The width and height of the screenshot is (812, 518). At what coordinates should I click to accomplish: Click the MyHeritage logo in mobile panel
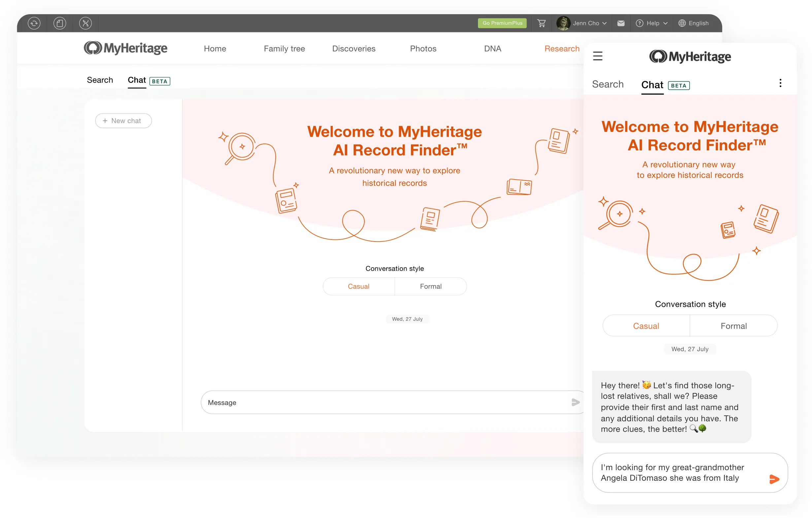(x=690, y=57)
